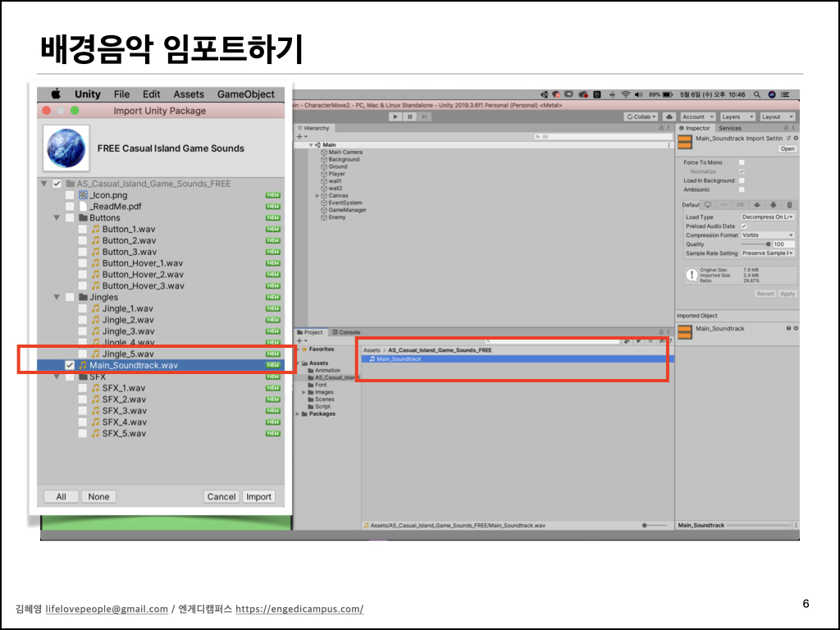The height and width of the screenshot is (630, 840).
Task: Open the Load Type dropdown
Action: pyautogui.click(x=768, y=217)
